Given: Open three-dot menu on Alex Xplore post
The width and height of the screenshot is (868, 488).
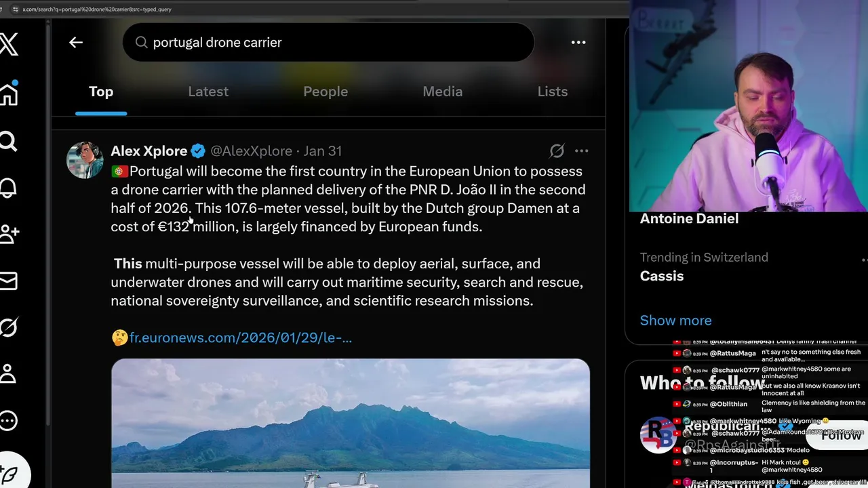Looking at the screenshot, I should 581,150.
